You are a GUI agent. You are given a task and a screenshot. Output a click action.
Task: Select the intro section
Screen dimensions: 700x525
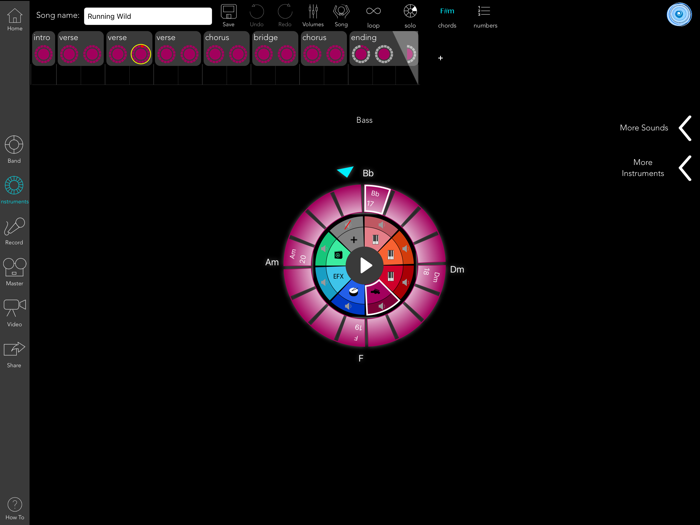click(43, 50)
